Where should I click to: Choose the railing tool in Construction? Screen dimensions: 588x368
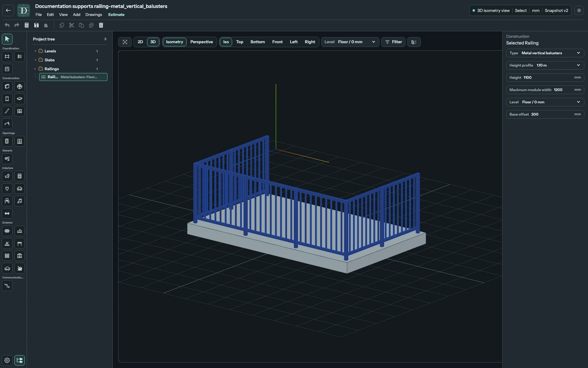(x=20, y=111)
